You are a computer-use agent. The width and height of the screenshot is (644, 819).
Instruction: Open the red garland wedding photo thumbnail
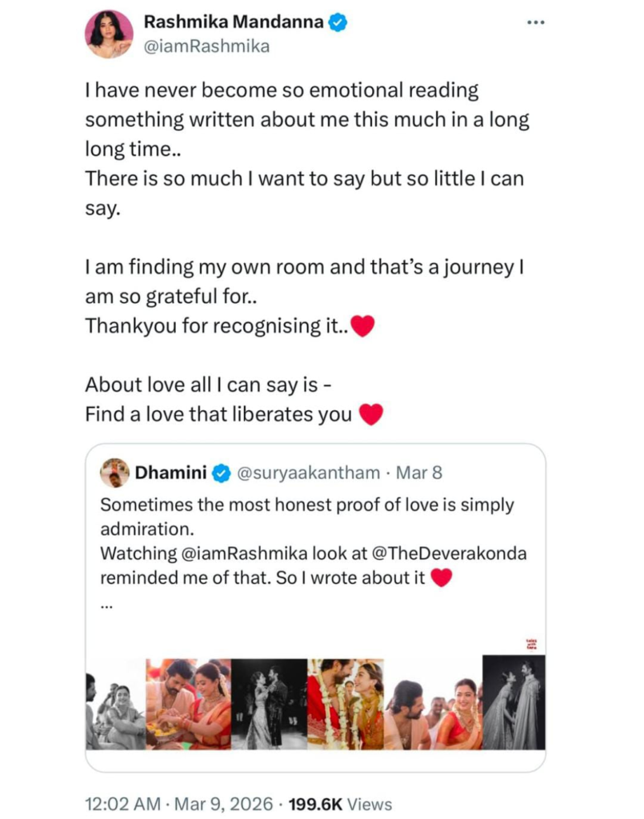click(x=345, y=704)
